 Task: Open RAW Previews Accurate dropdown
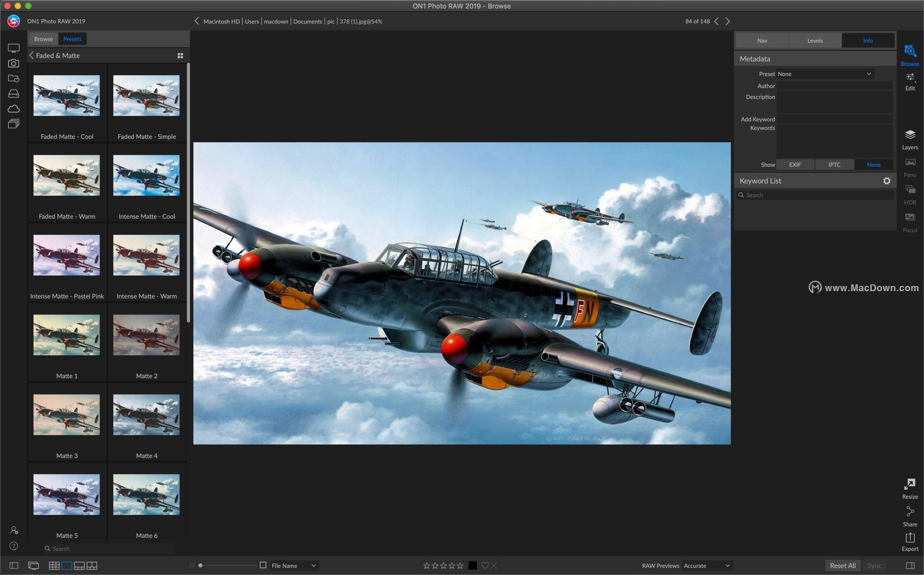(x=707, y=566)
